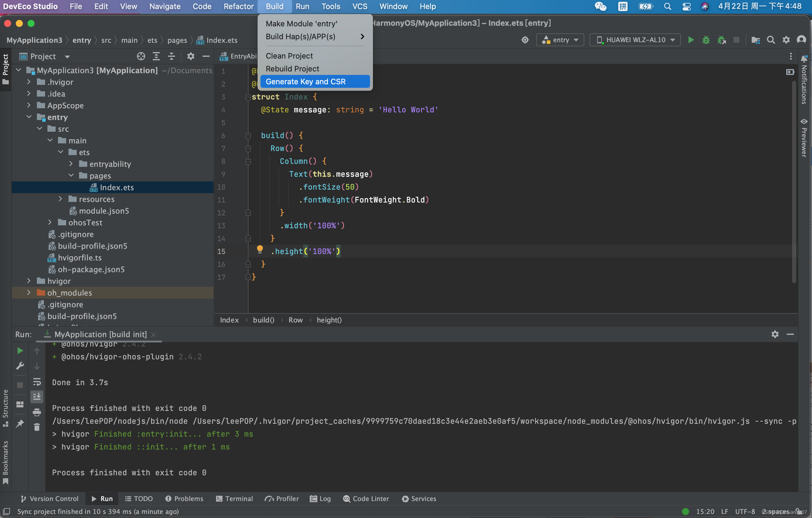
Task: Click the Search Everywhere magnifier in toolbar
Action: coord(771,40)
